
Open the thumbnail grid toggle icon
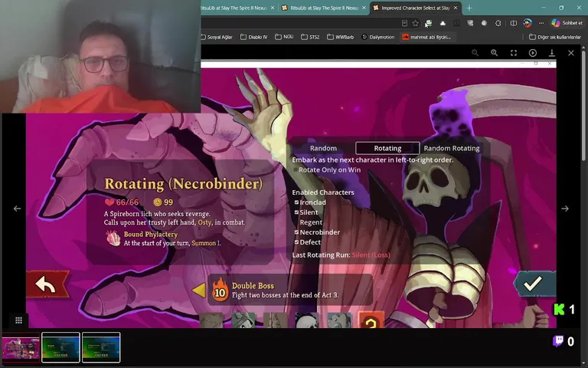click(18, 320)
